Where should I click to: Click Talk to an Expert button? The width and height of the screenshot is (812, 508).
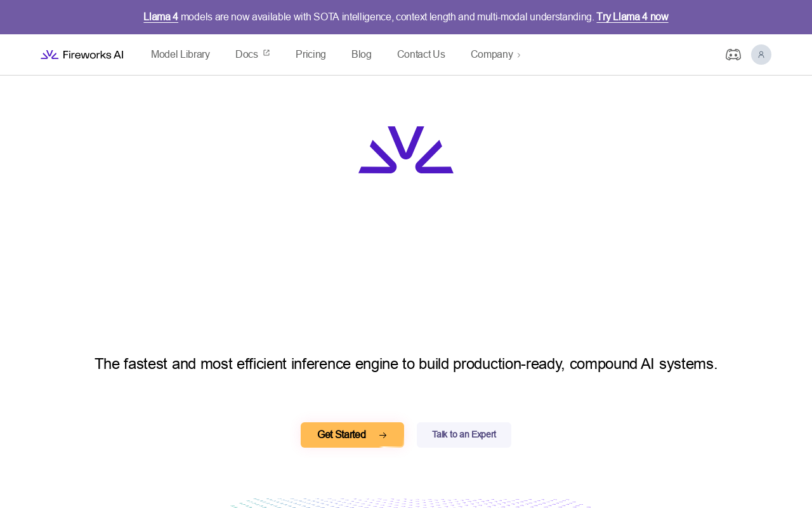pyautogui.click(x=464, y=435)
